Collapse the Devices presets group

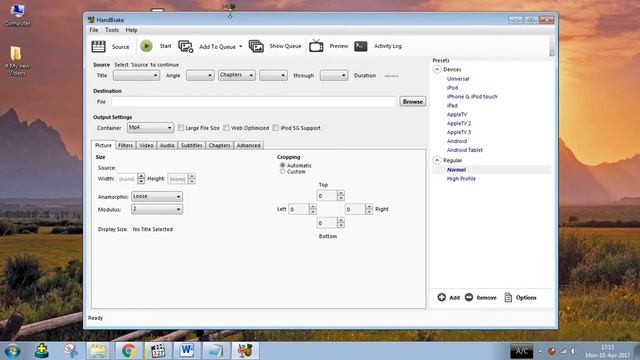(x=437, y=69)
